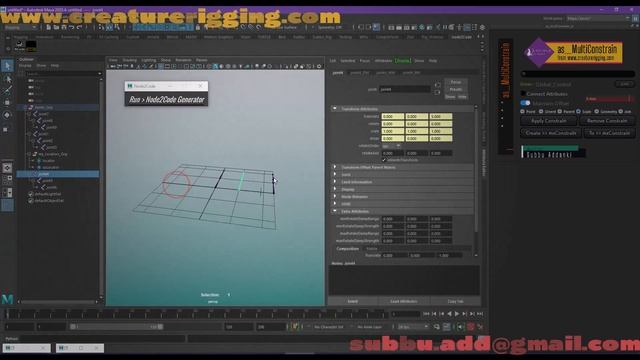
Task: Select the arrow Select tool
Action: tap(7, 66)
